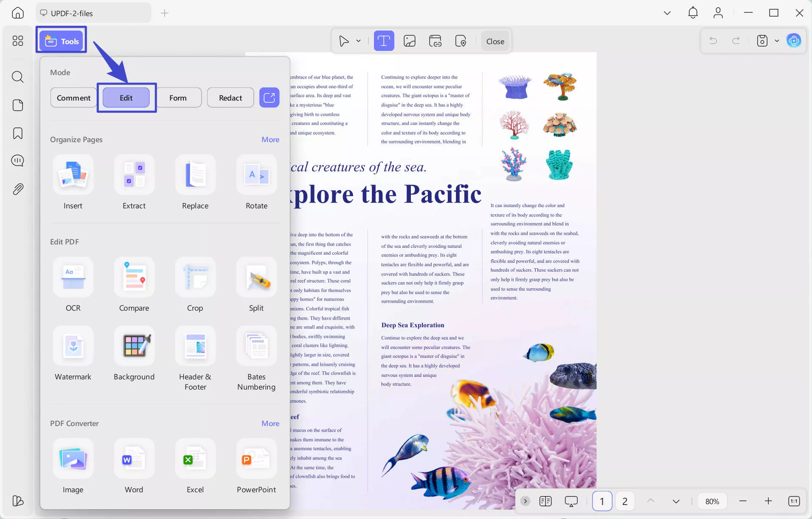This screenshot has width=812, height=519.
Task: Open the Watermark tool
Action: [73, 346]
